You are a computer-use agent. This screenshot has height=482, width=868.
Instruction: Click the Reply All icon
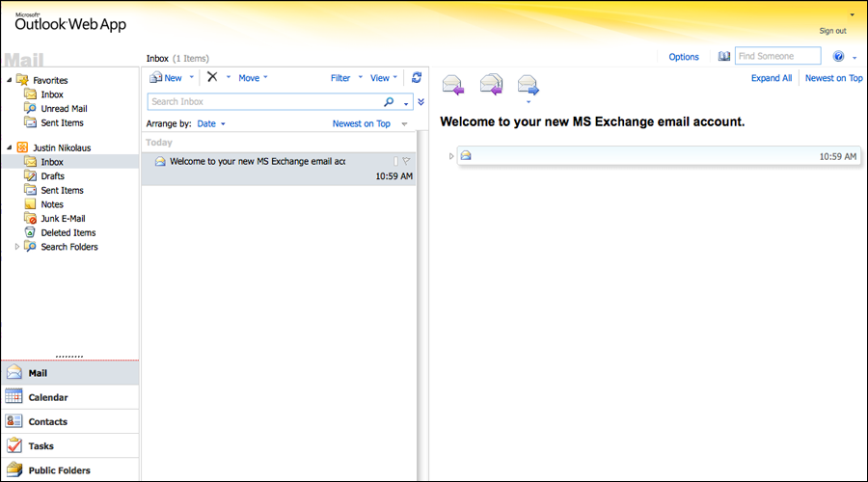(x=491, y=85)
